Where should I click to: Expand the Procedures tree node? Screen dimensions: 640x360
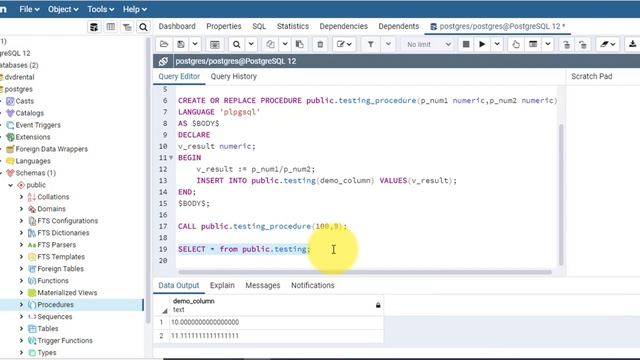coord(21,304)
